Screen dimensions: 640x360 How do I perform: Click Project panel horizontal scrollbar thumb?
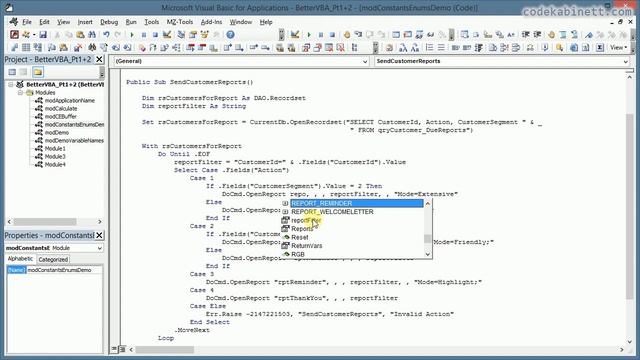pyautogui.click(x=45, y=222)
